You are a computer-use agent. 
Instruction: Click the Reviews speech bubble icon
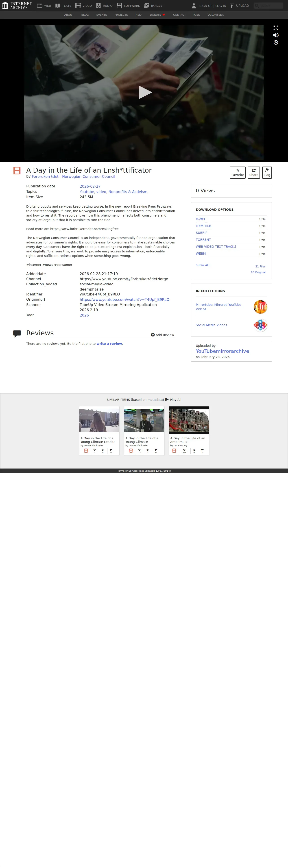click(x=17, y=334)
